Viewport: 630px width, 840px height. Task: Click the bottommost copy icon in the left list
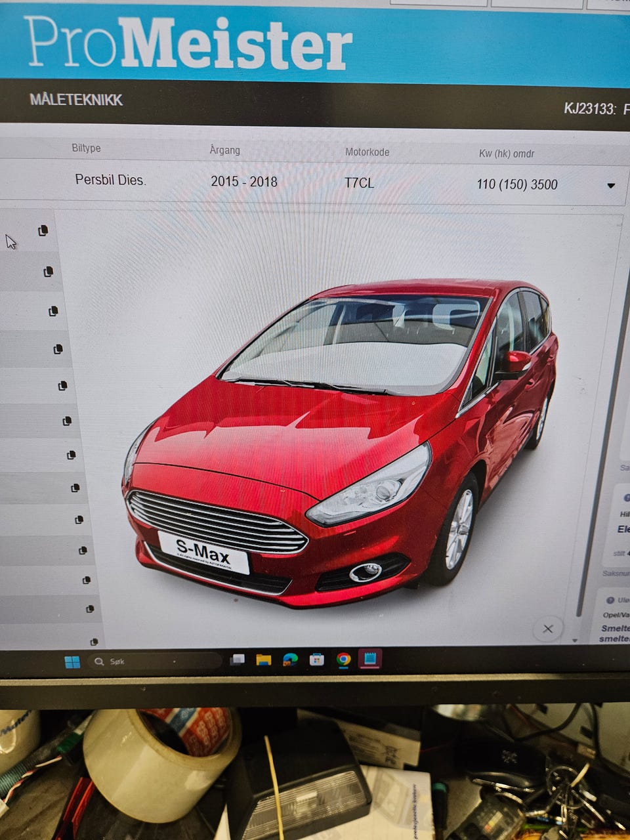point(94,641)
